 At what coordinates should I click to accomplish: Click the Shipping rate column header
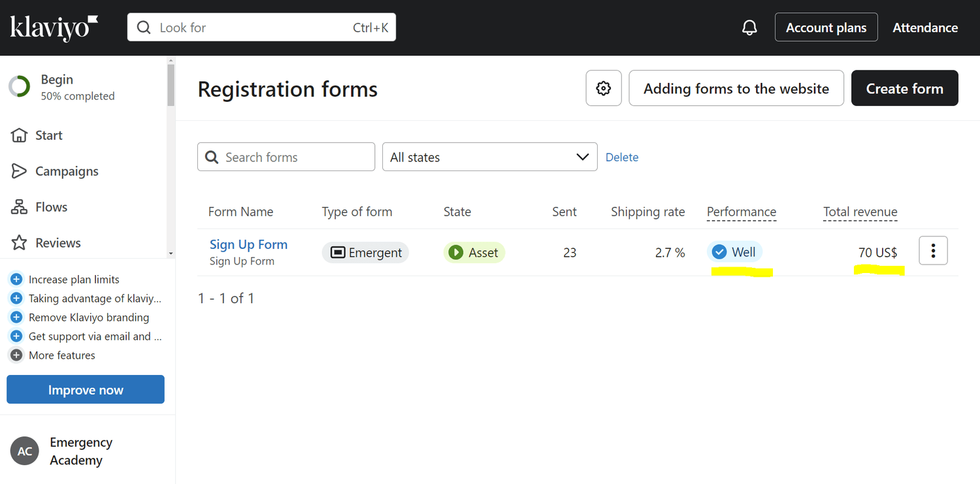click(648, 212)
